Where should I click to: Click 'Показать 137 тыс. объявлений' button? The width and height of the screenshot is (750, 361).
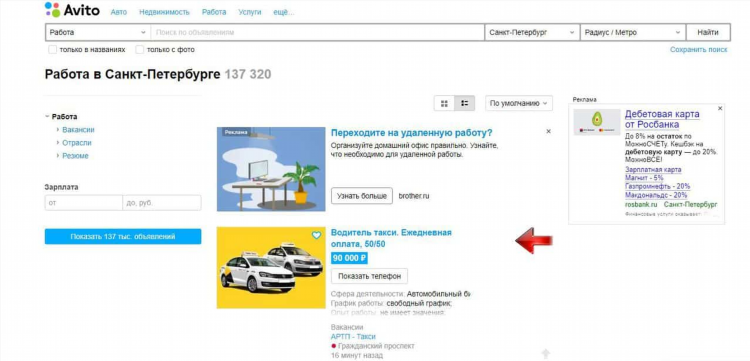[x=123, y=237]
